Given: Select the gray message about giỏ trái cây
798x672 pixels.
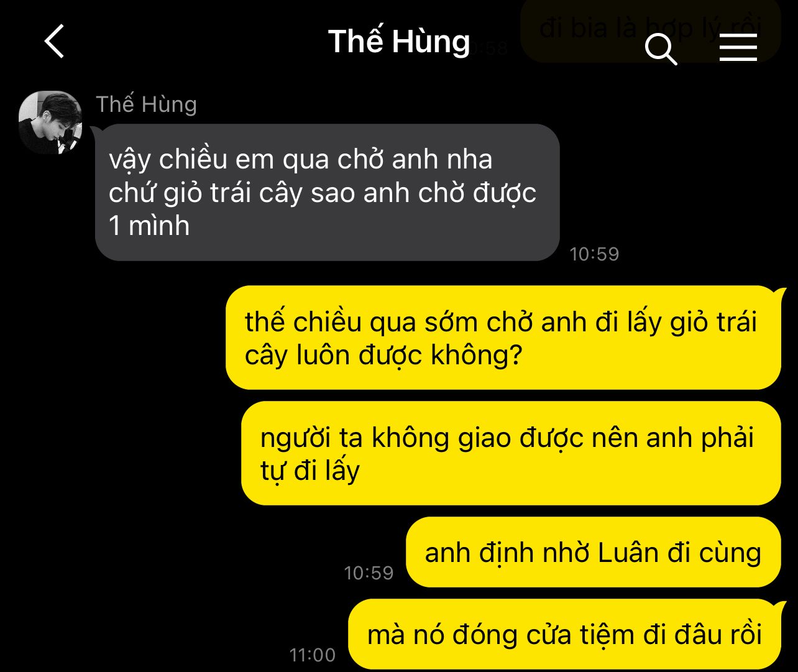Looking at the screenshot, I should click(x=328, y=192).
